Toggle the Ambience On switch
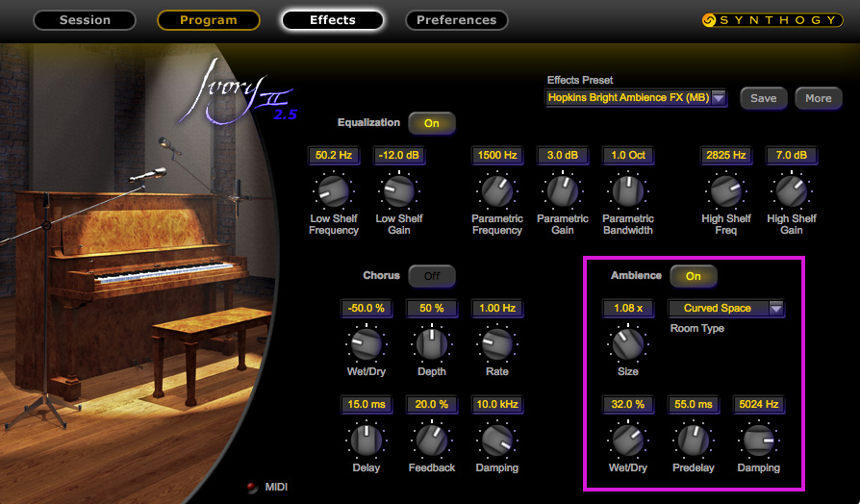The width and height of the screenshot is (860, 504). pyautogui.click(x=694, y=276)
